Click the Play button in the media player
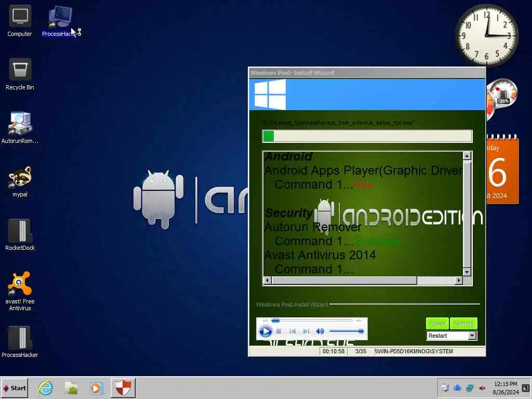Image resolution: width=532 pixels, height=399 pixels. [265, 331]
